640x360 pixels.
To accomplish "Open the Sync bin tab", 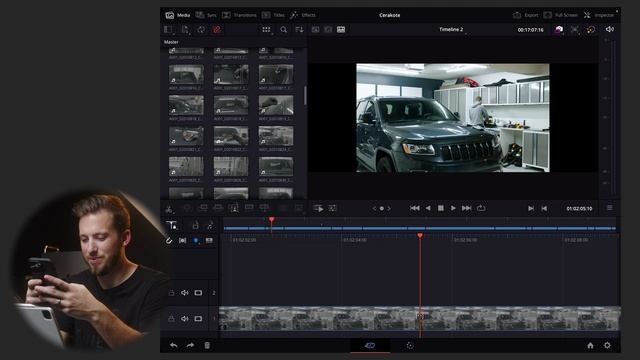I will [x=206, y=15].
